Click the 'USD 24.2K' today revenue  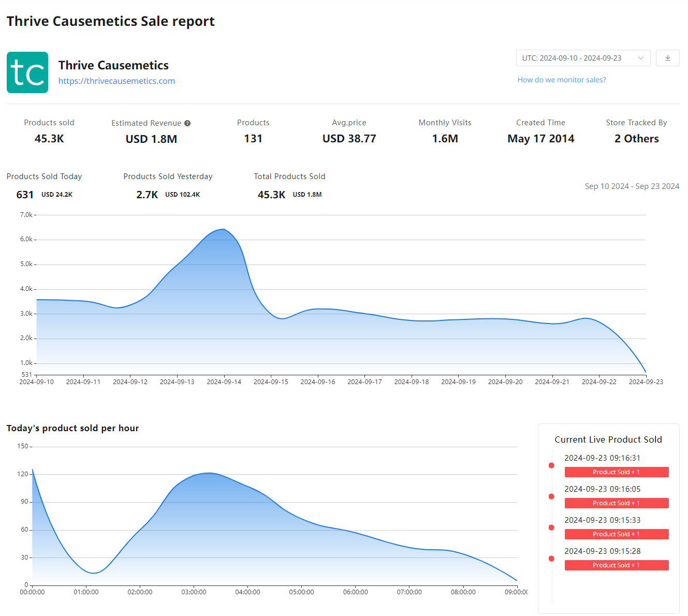[x=57, y=195]
